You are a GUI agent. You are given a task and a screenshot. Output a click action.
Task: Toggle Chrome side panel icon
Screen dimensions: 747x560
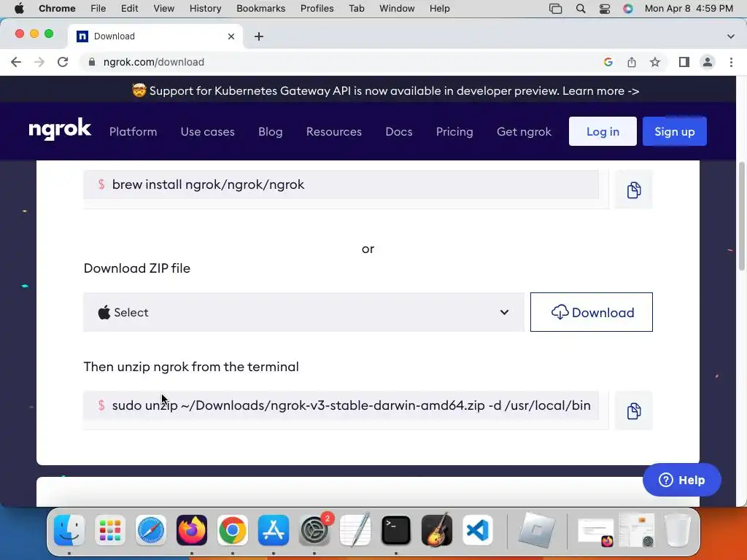coord(684,62)
